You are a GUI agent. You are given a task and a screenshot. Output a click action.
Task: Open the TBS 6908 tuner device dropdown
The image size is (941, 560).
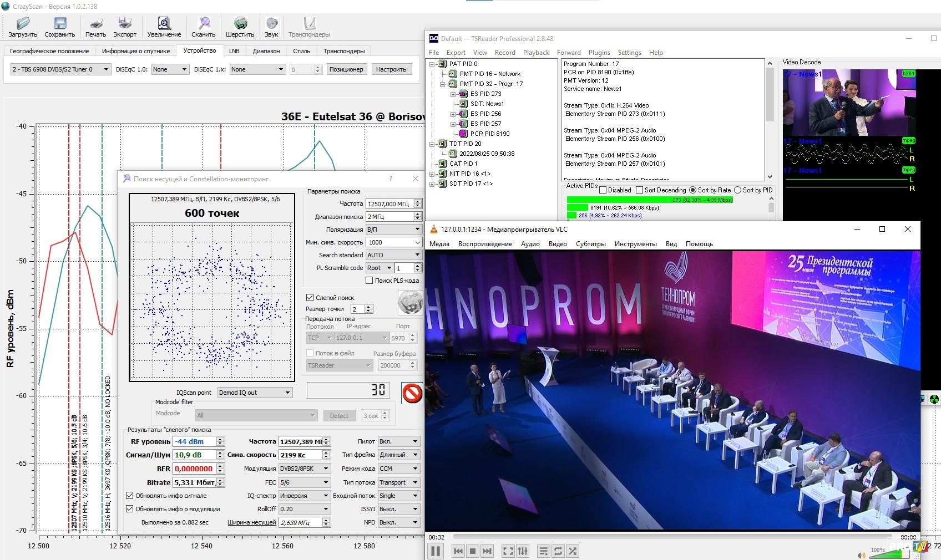click(x=60, y=69)
